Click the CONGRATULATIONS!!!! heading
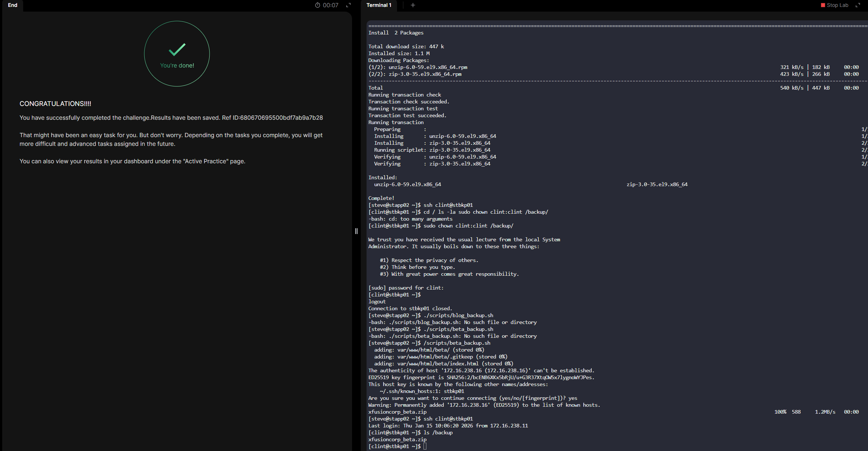The width and height of the screenshot is (868, 451). click(55, 104)
